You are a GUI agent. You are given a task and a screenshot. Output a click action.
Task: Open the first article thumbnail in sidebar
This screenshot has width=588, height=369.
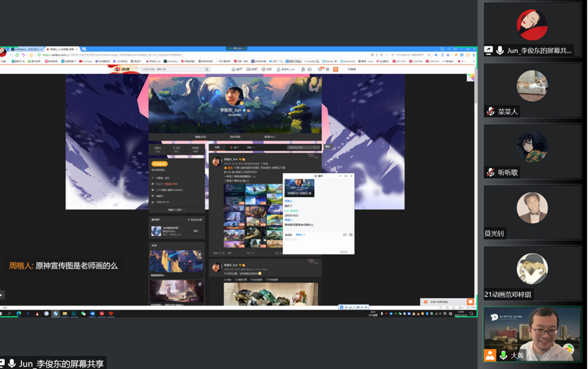[176, 261]
